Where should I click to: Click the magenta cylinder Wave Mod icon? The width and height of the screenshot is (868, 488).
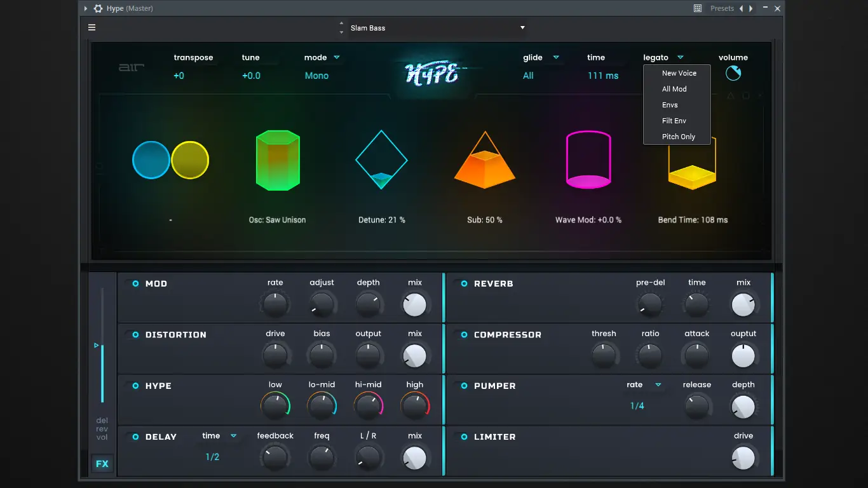point(588,160)
